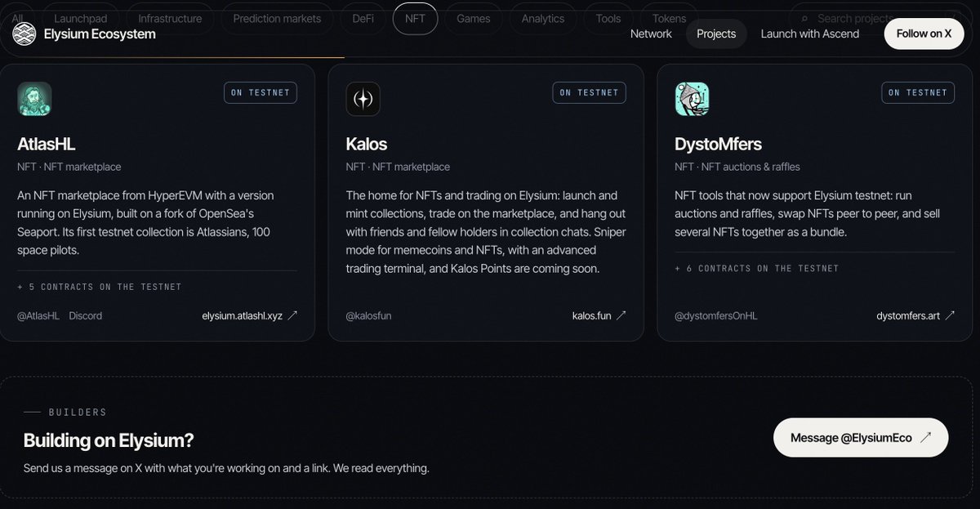
Task: Click the search magnifier icon
Action: pyautogui.click(x=804, y=18)
